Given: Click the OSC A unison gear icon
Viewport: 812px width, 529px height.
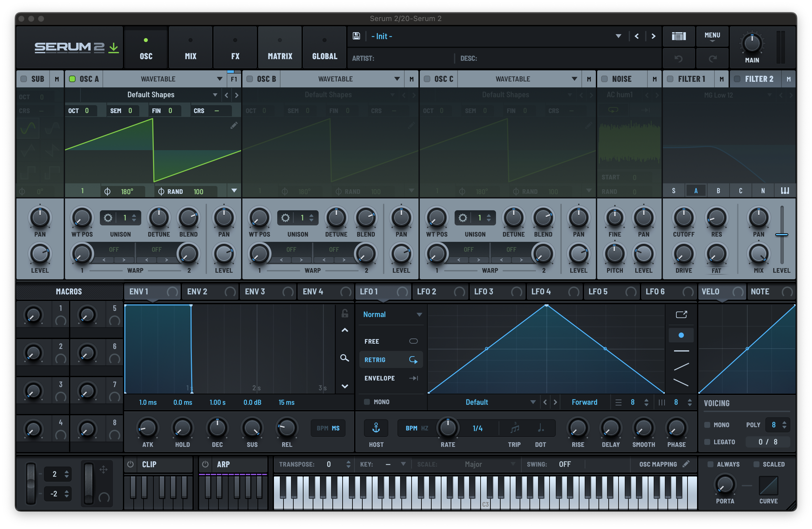Looking at the screenshot, I should coord(108,218).
